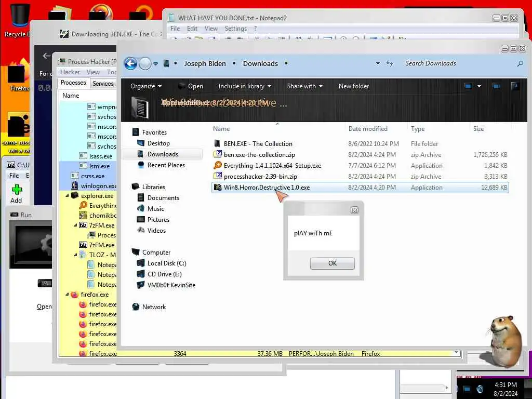The width and height of the screenshot is (532, 399).
Task: Click the Add button in 7-Zip window
Action: tap(16, 194)
